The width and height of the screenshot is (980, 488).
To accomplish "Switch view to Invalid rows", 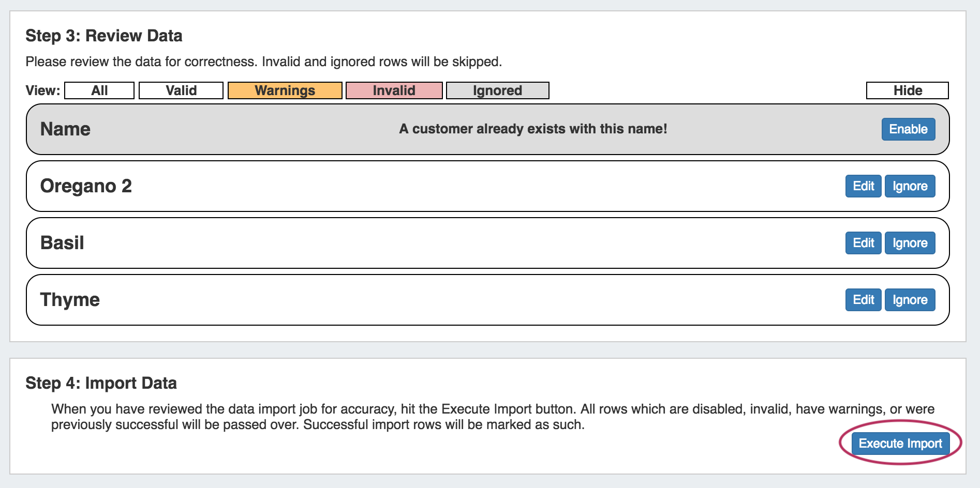I will (x=394, y=90).
